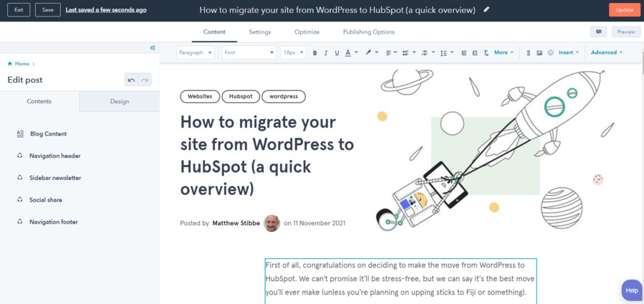Select Blog Content in the contents list
Screen dimensions: 644x304
[49, 133]
